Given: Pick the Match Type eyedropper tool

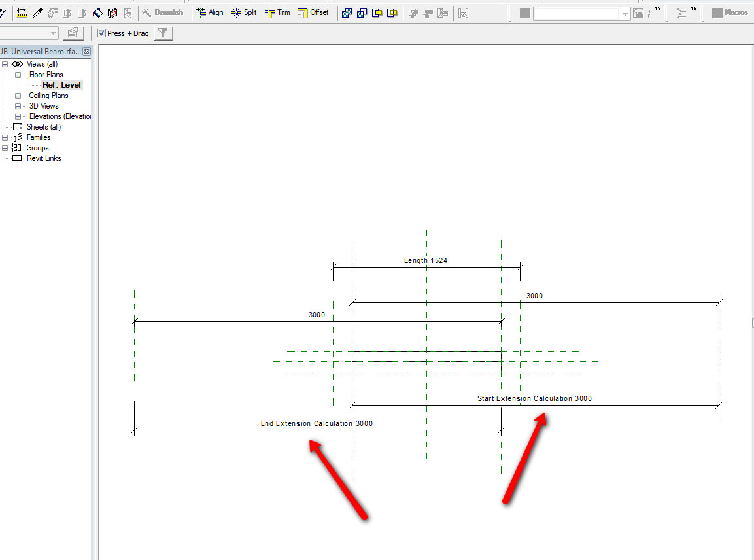Looking at the screenshot, I should pos(37,13).
